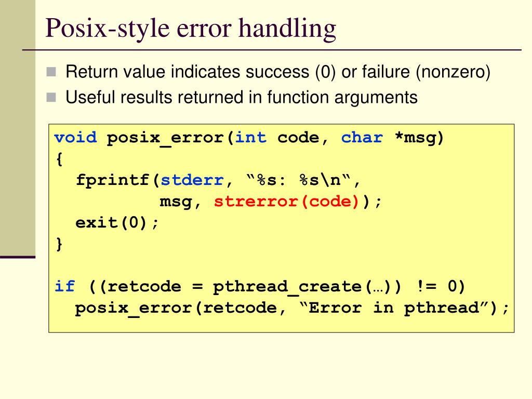532x399 pixels.
Task: Click the blue 'void' keyword
Action: tap(75, 137)
